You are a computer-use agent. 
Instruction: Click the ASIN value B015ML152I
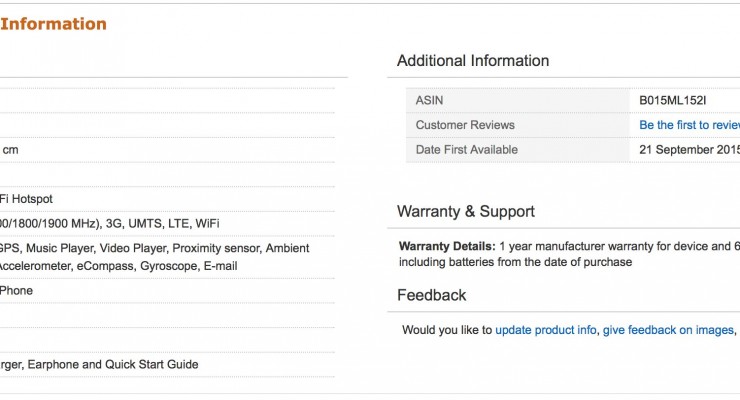[673, 100]
